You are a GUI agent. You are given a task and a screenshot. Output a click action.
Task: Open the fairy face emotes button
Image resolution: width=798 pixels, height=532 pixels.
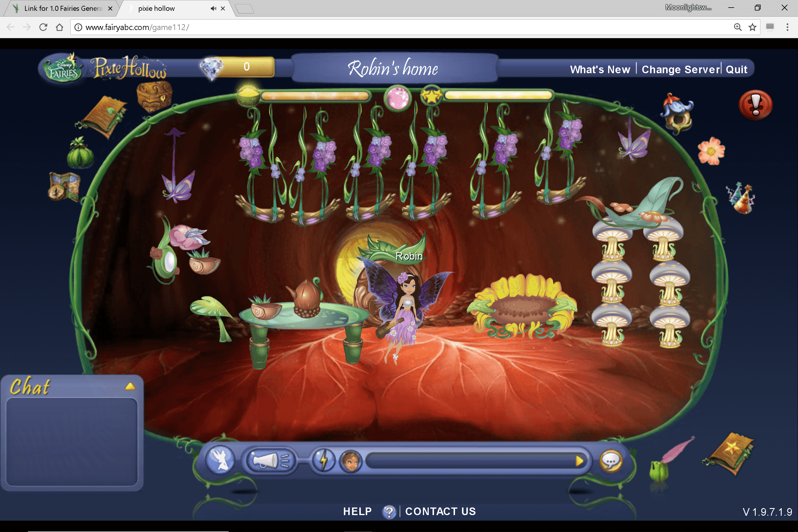(x=351, y=461)
